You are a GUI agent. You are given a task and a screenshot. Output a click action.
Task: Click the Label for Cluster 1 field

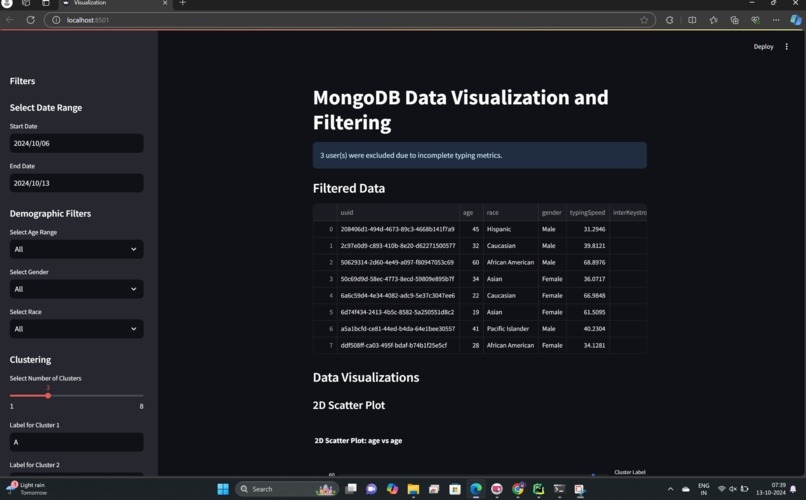tap(77, 442)
